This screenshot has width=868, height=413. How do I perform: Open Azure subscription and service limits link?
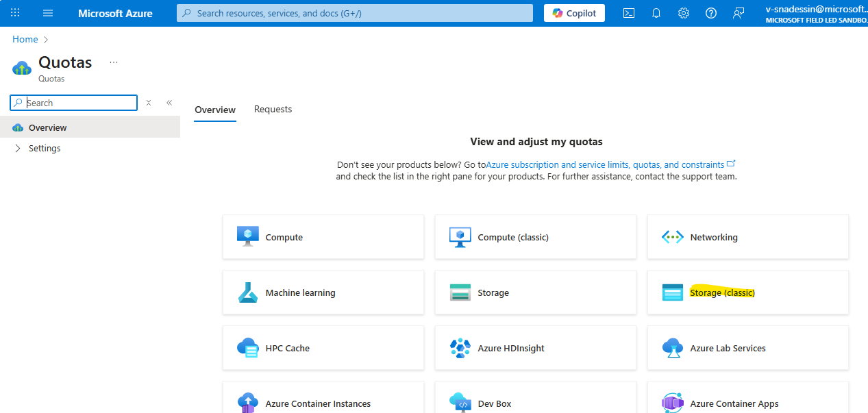[605, 164]
